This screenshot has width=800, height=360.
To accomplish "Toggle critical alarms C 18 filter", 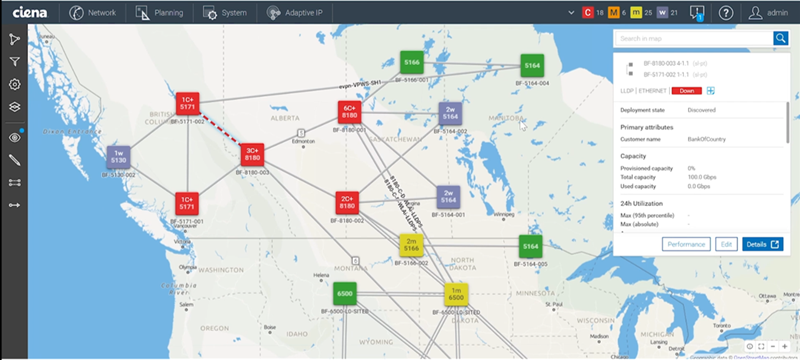I will click(x=593, y=13).
